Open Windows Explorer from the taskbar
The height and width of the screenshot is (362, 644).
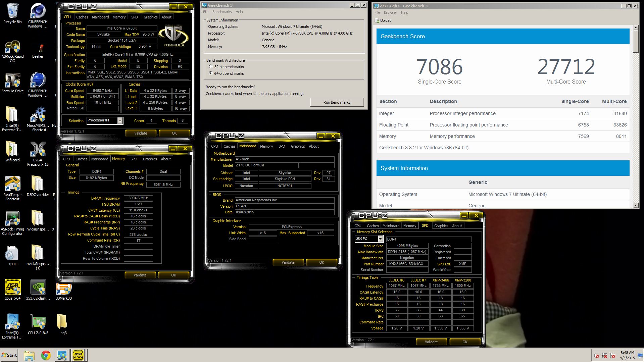point(29,356)
